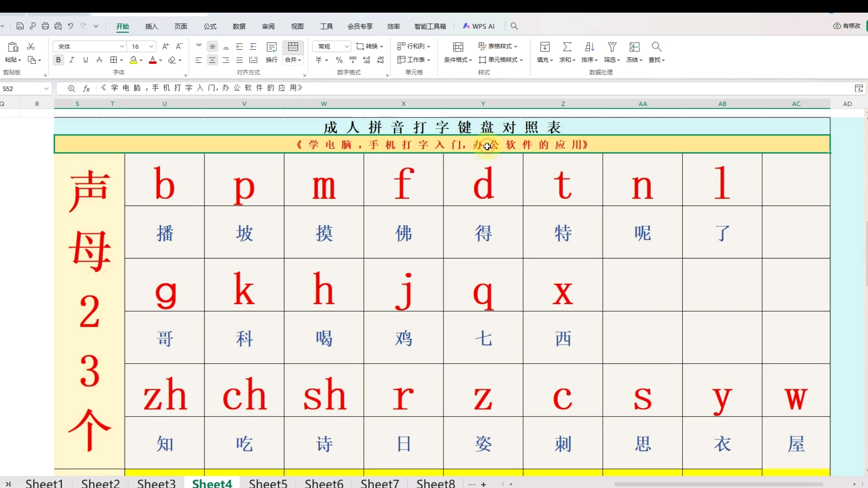Click the decrease indent icon

240,46
